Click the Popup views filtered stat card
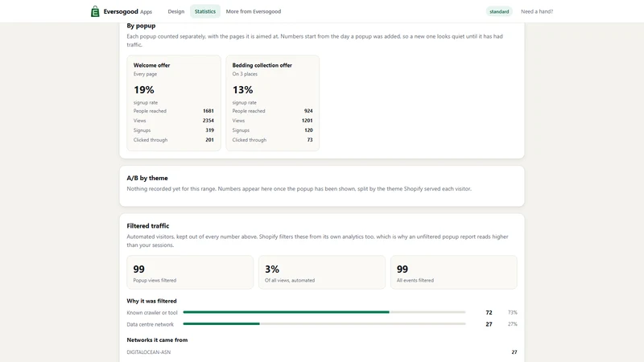This screenshot has width=644, height=362. [190, 273]
